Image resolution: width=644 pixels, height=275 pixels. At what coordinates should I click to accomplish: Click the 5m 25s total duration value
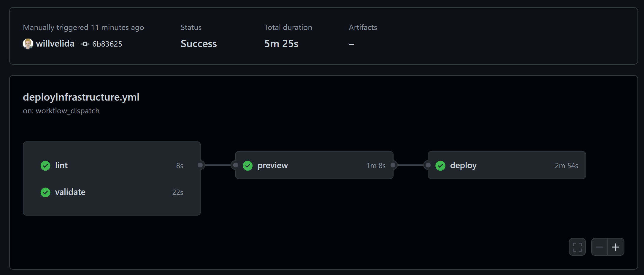[281, 44]
